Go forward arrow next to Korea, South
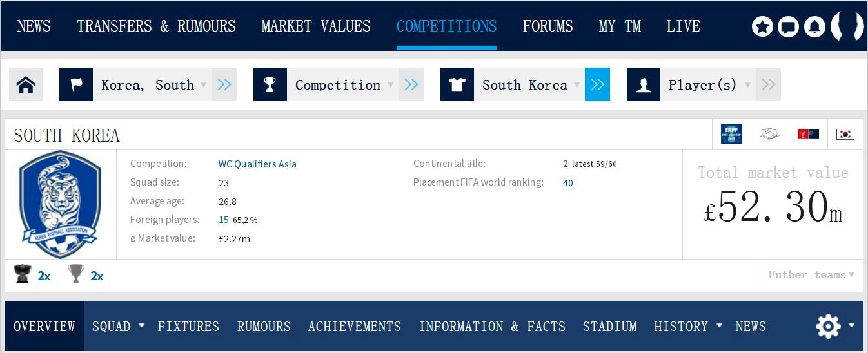This screenshot has height=353, width=868. click(224, 84)
